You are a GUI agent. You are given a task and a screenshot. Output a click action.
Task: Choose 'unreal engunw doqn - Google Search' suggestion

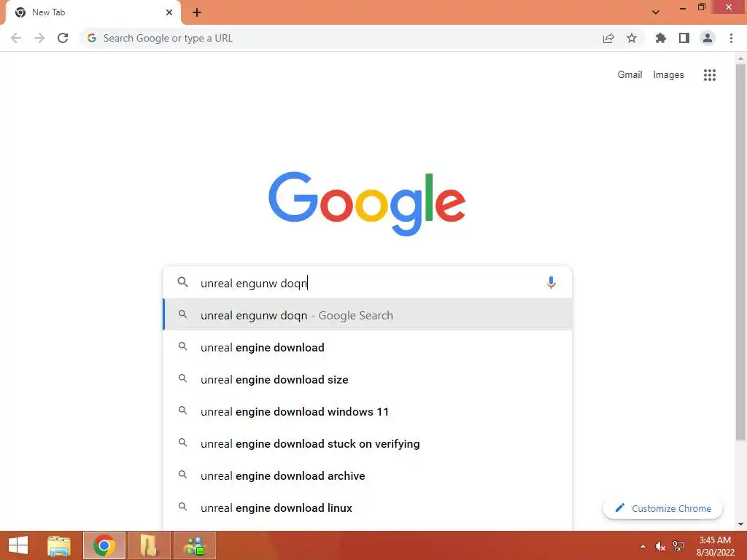click(x=368, y=315)
